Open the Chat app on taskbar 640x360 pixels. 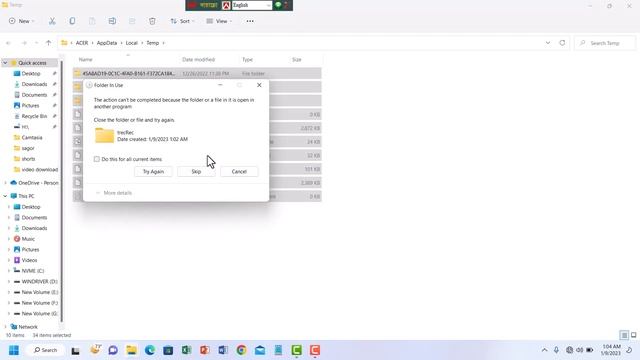(113, 350)
